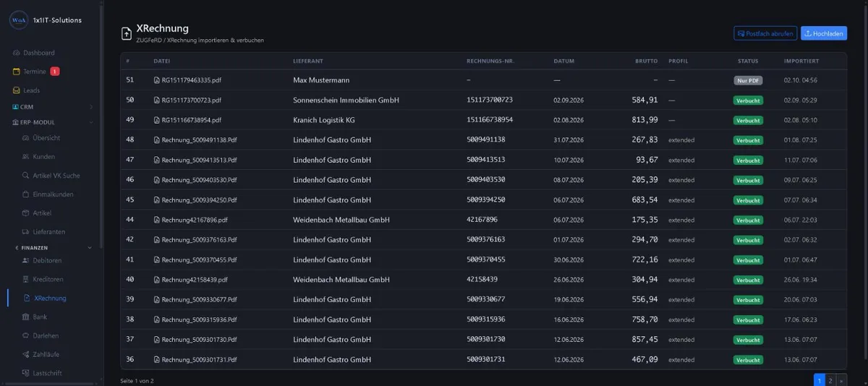Click the Artikel icon in the sidebar
The height and width of the screenshot is (386, 868).
[x=26, y=213]
